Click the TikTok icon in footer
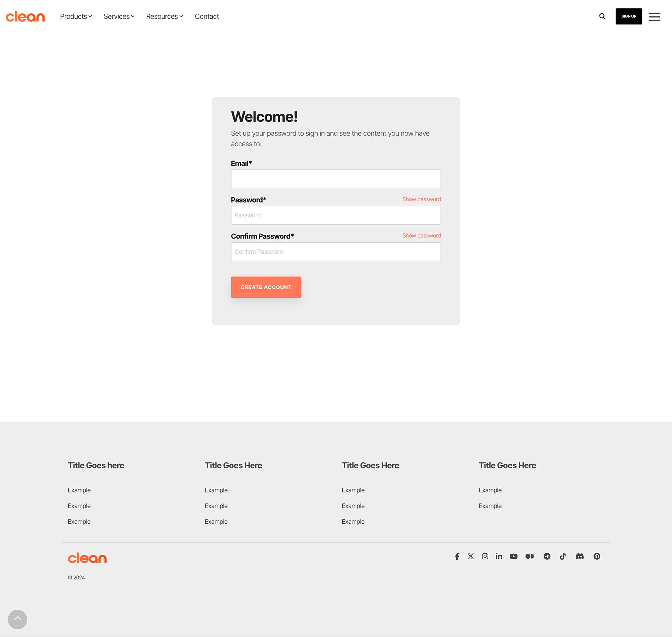The image size is (672, 637). coord(563,556)
